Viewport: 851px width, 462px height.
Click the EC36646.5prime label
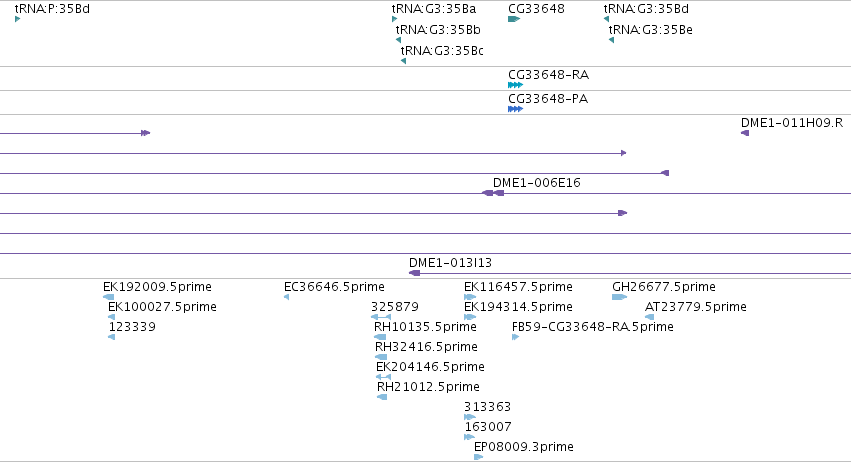333,286
